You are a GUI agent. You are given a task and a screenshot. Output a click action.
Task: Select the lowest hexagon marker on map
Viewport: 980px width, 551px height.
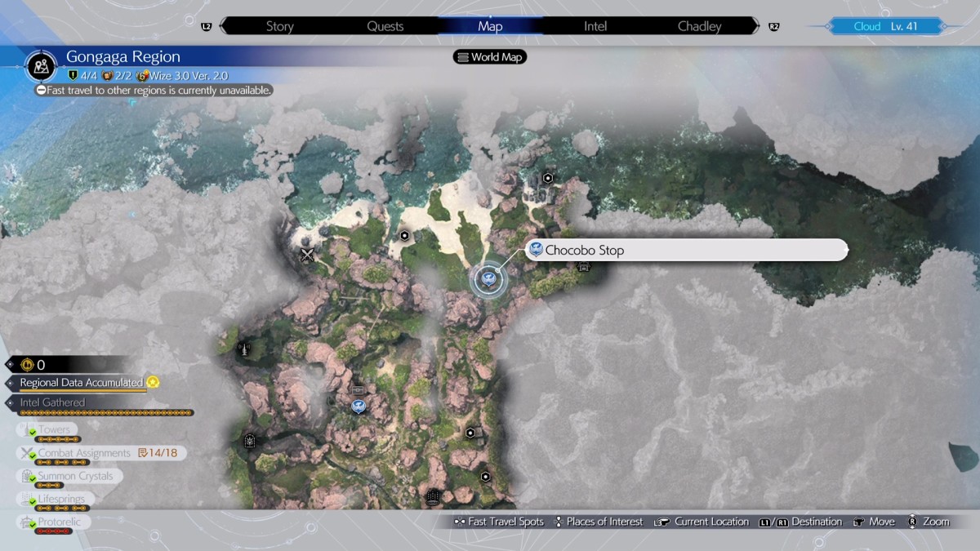486,477
